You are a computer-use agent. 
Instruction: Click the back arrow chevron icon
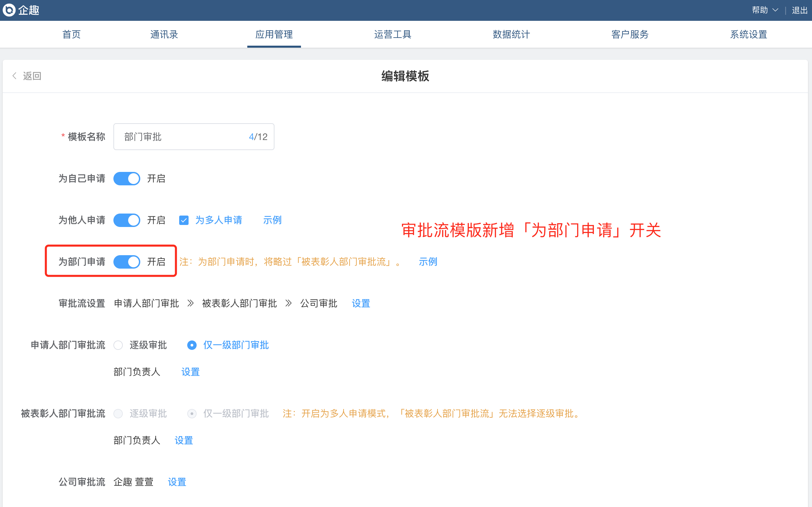coord(14,76)
